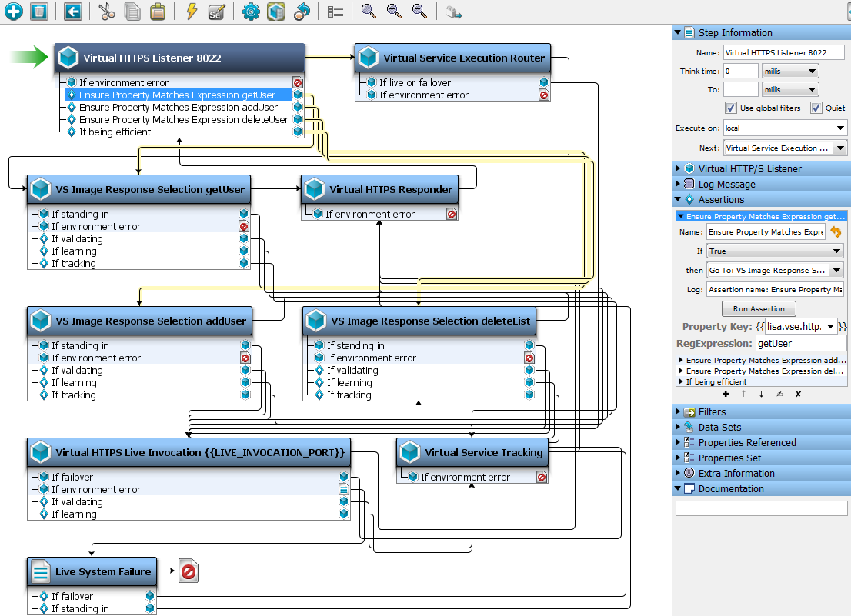Toggle the Use global filters checkbox
This screenshot has width=851, height=616.
tap(731, 108)
